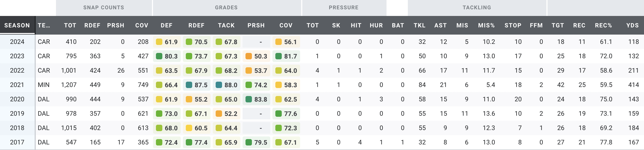Select the MIN team cell for 2021
Image resolution: width=644 pixels, height=150 pixels.
44,85
